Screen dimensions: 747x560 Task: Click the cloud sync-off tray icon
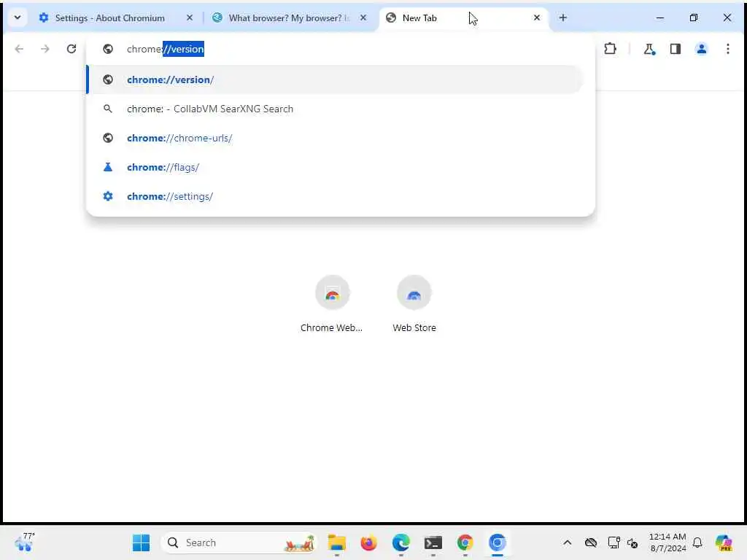(591, 542)
